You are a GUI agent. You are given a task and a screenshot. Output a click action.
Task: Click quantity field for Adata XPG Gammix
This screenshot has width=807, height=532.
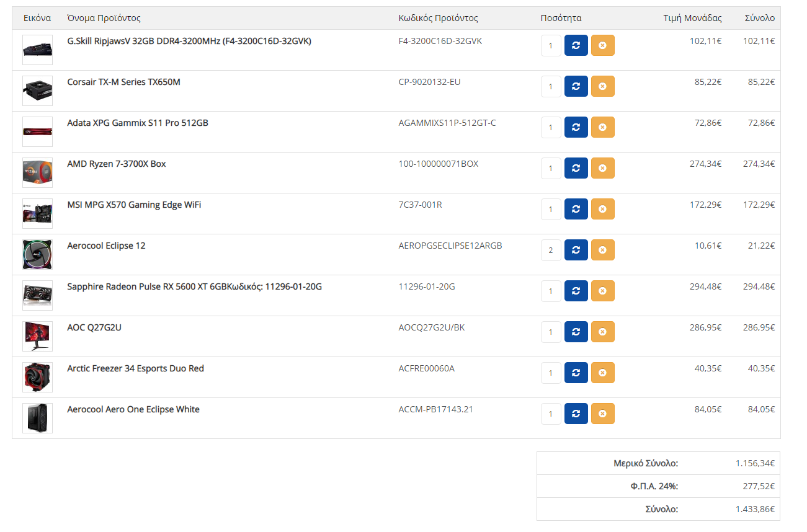551,127
